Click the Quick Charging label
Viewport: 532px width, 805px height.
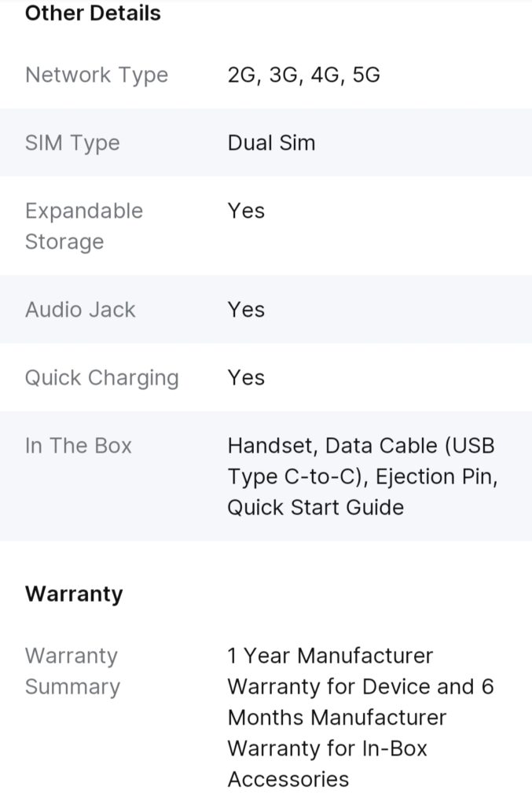point(102,377)
